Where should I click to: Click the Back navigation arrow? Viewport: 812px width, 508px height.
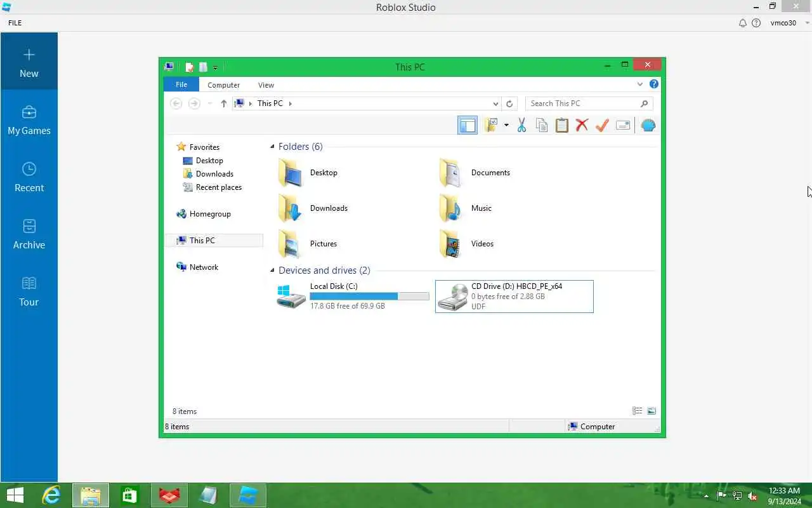[176, 104]
